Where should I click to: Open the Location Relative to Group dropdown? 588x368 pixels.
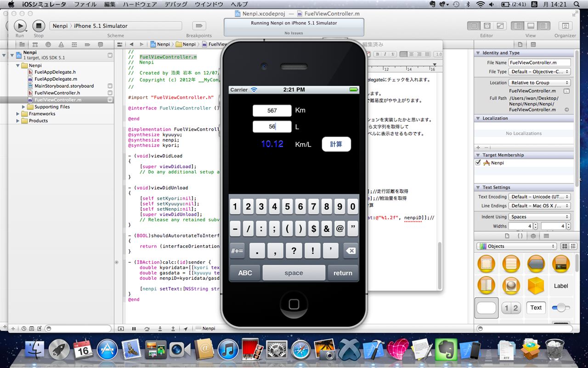(x=540, y=83)
